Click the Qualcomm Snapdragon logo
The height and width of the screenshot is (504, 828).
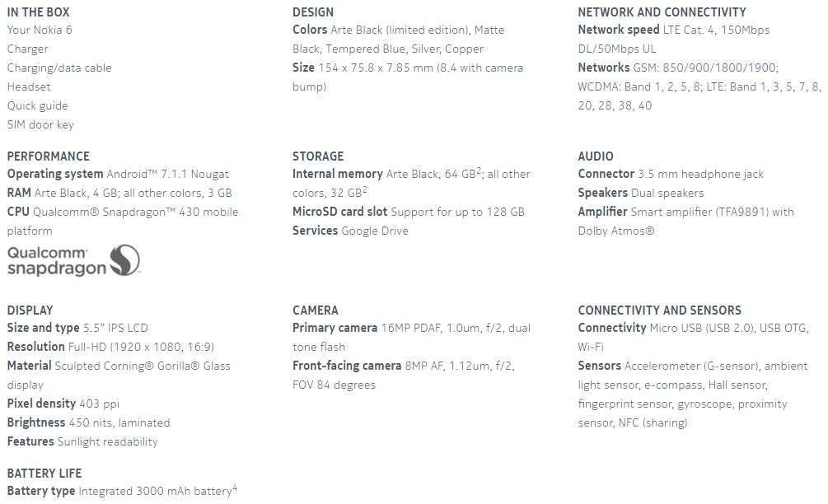pos(74,259)
